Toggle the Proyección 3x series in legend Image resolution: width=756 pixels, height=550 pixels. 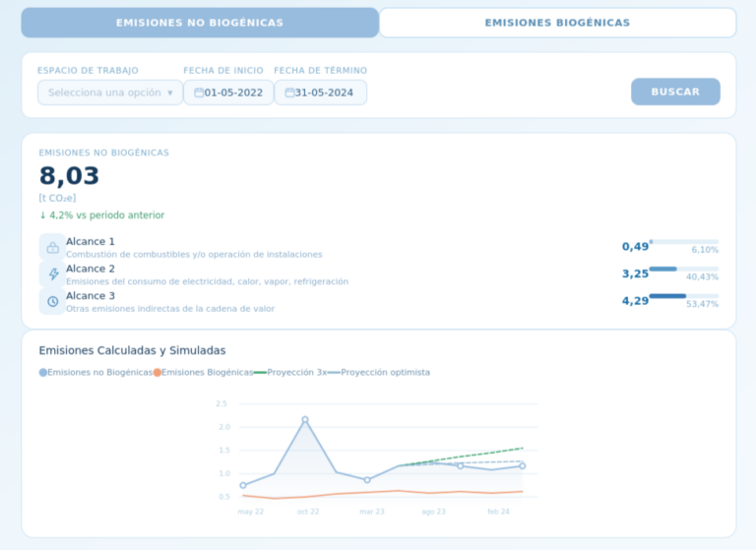pyautogui.click(x=296, y=373)
